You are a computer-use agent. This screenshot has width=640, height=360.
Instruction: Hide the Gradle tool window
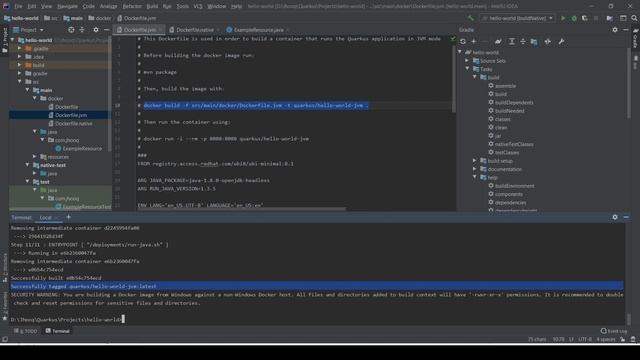(625, 30)
